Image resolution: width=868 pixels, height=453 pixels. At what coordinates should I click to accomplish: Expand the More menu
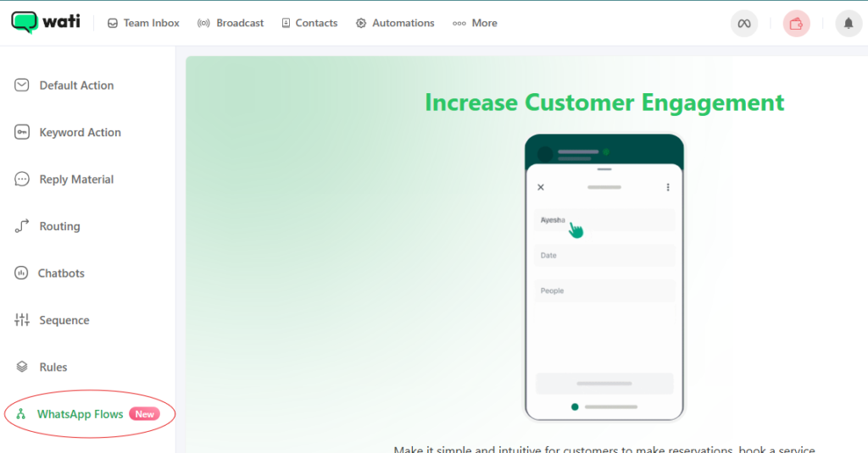475,23
